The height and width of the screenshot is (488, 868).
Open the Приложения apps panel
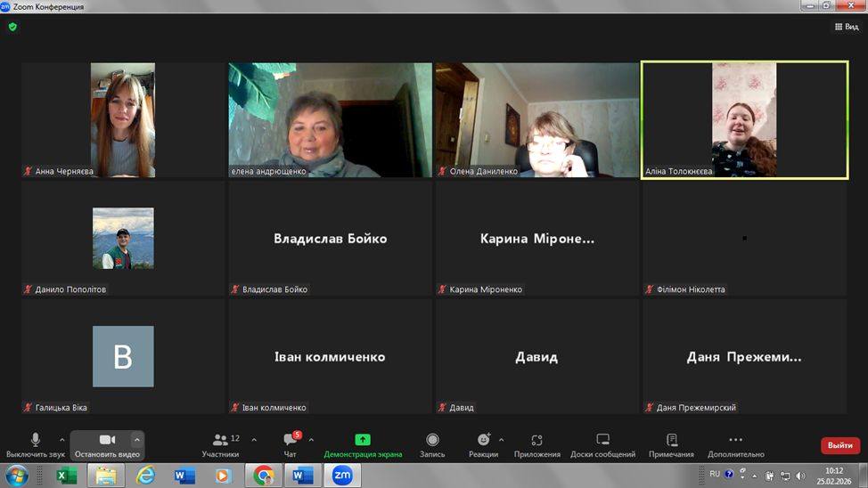tap(536, 443)
